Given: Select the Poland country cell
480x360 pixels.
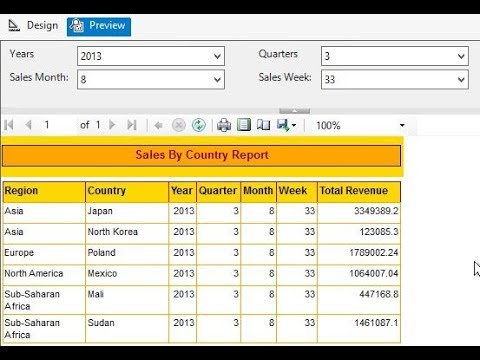Looking at the screenshot, I should pos(127,254).
